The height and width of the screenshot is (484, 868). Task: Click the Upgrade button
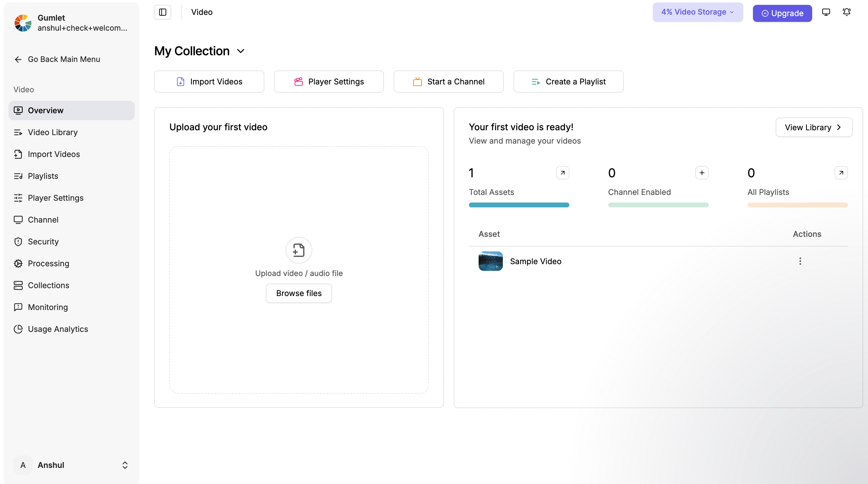tap(782, 13)
